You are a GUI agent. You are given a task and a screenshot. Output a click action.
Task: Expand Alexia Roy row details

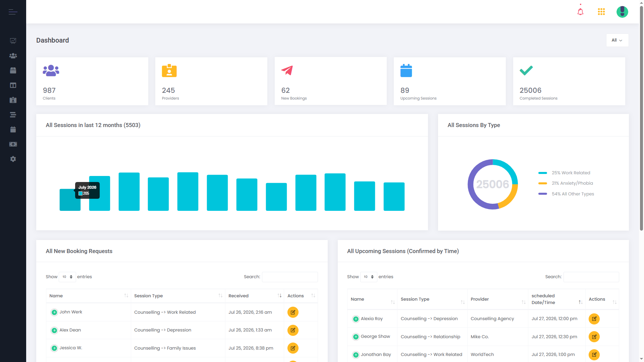356,319
